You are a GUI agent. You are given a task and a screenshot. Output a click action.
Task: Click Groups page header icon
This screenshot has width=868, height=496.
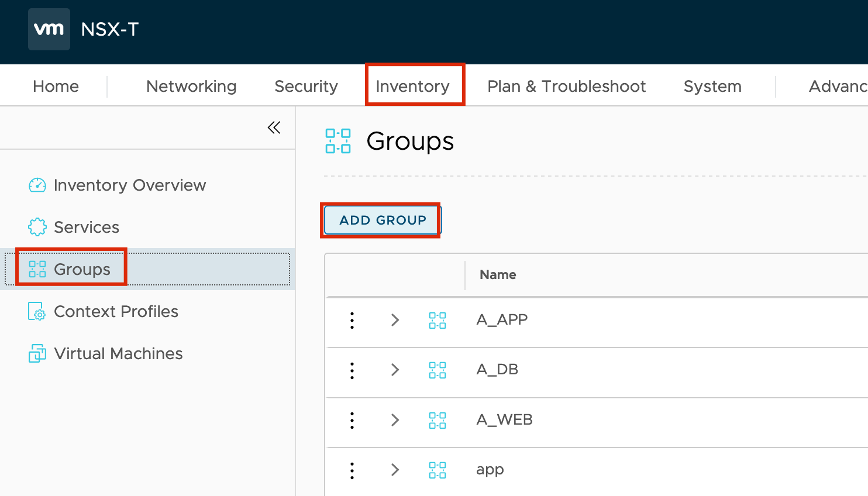coord(338,141)
